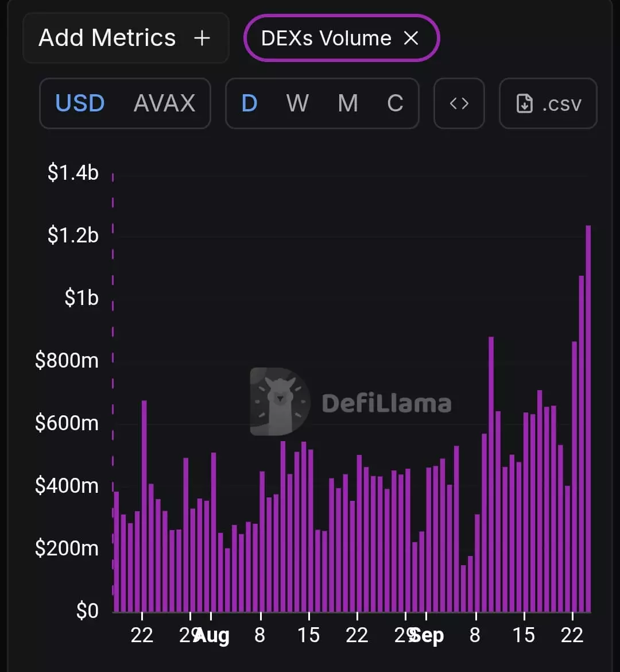Select monthly M interval

[x=347, y=103]
